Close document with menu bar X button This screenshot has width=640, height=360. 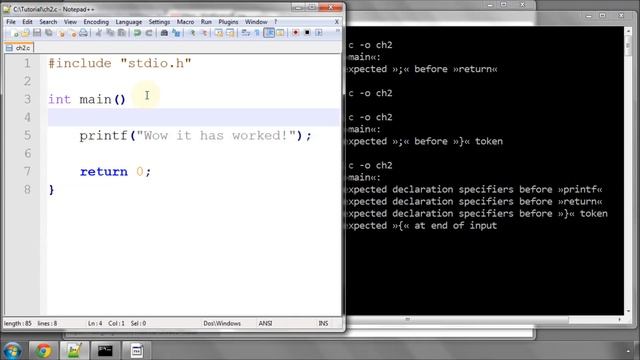coord(337,22)
